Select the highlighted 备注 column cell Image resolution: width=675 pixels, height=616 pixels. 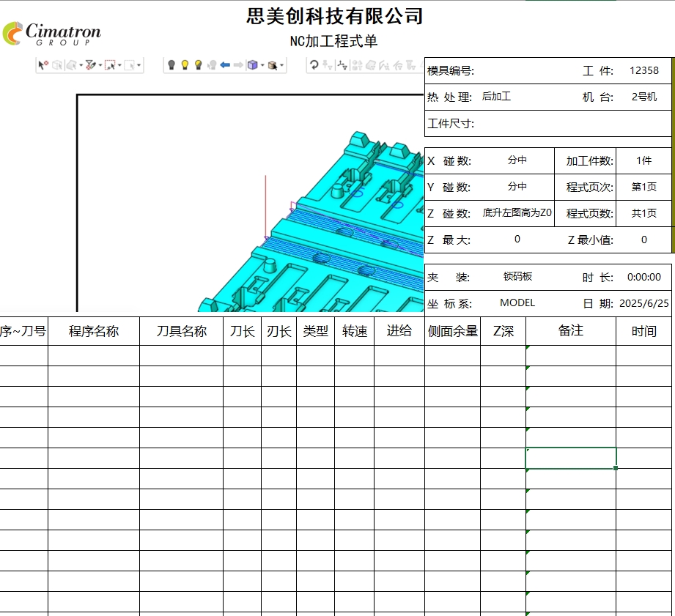[571, 458]
